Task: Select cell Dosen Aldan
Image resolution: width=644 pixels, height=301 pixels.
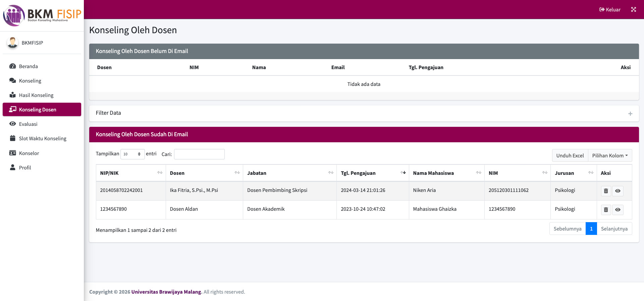Action: click(x=204, y=209)
